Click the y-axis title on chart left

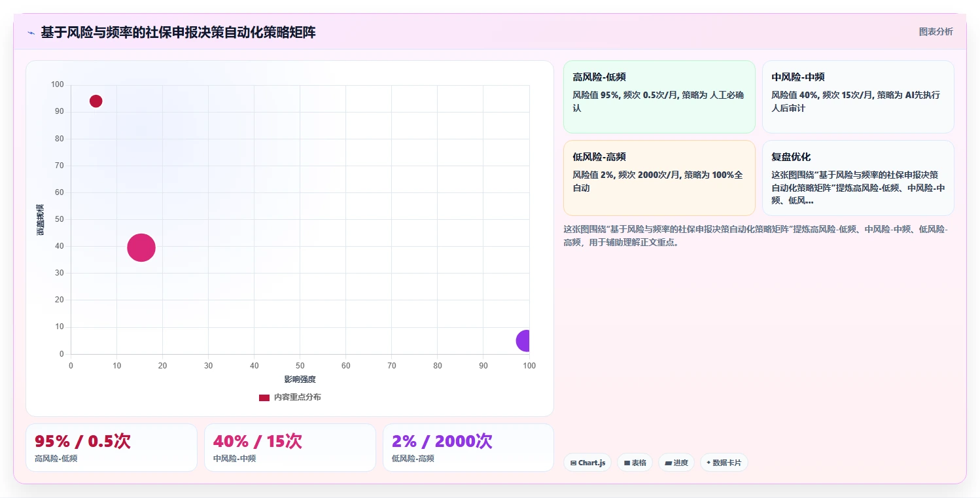[x=41, y=219]
